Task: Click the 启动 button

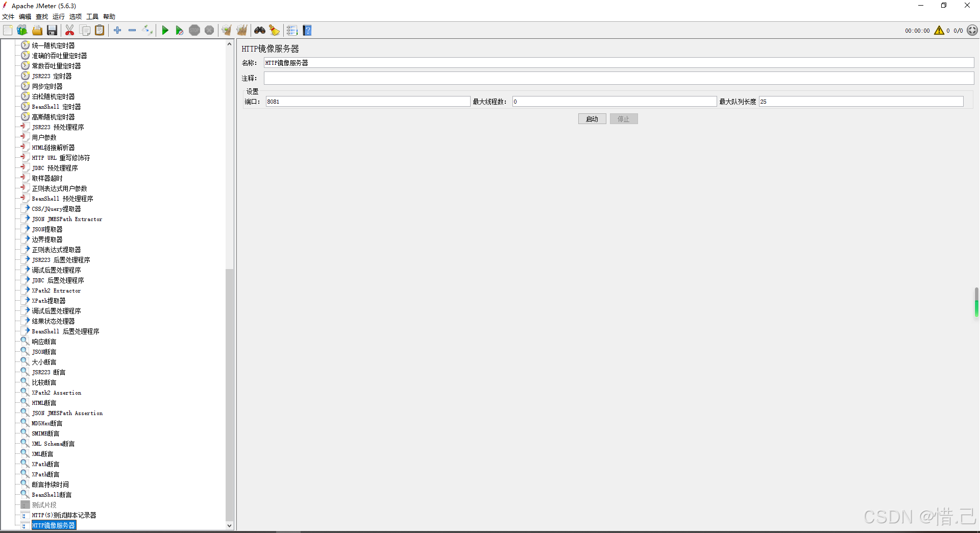Action: click(592, 119)
